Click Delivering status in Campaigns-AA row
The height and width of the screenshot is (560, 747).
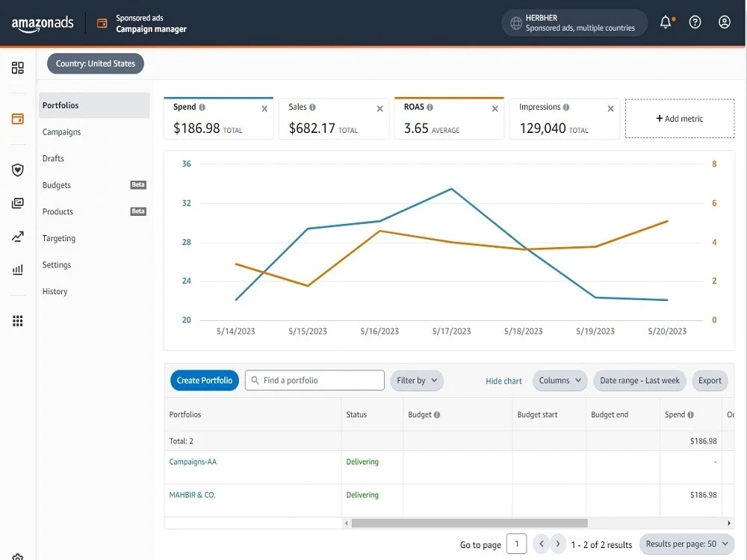coord(362,462)
